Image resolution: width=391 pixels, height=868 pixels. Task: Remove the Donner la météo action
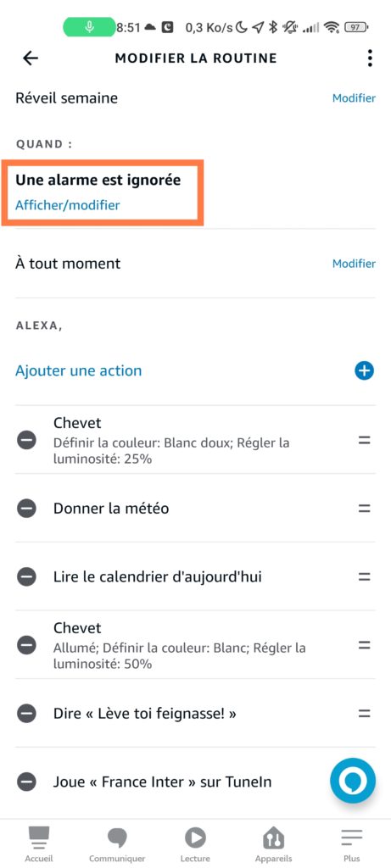point(26,509)
